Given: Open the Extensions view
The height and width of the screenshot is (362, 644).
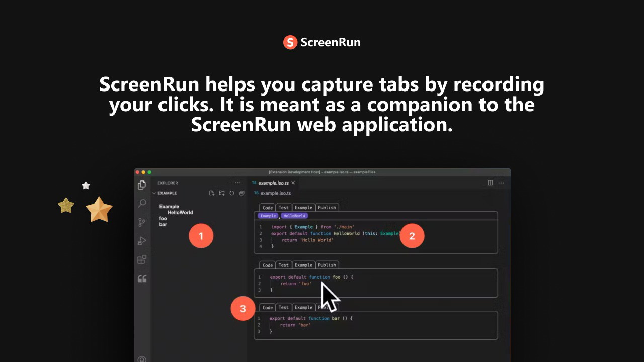Looking at the screenshot, I should 142,259.
